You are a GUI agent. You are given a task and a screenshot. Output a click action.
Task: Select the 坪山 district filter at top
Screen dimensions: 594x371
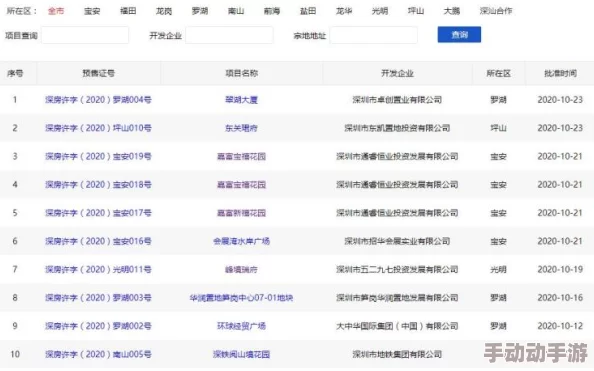click(x=416, y=11)
